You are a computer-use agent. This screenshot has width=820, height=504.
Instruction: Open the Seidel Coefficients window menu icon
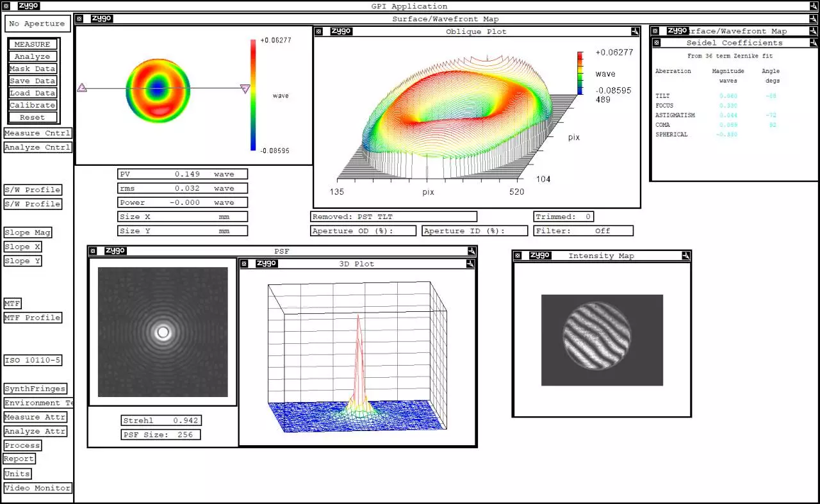point(655,43)
